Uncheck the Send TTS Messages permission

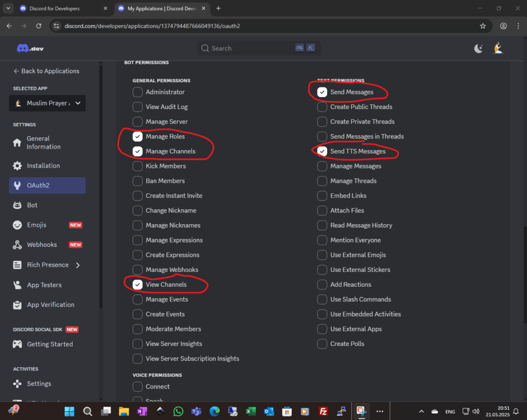click(x=322, y=151)
